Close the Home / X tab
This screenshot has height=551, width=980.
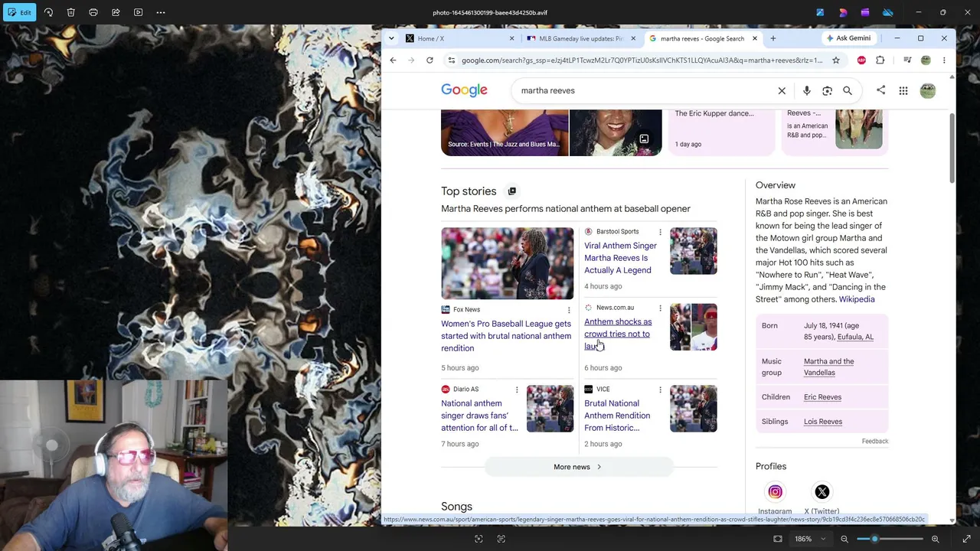(512, 38)
